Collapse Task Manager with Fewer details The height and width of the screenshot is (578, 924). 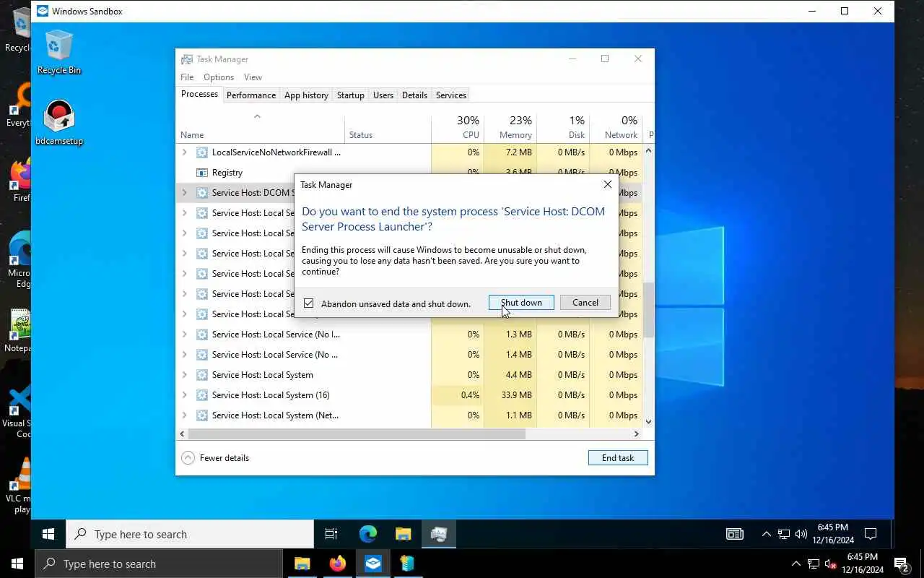[x=215, y=457]
